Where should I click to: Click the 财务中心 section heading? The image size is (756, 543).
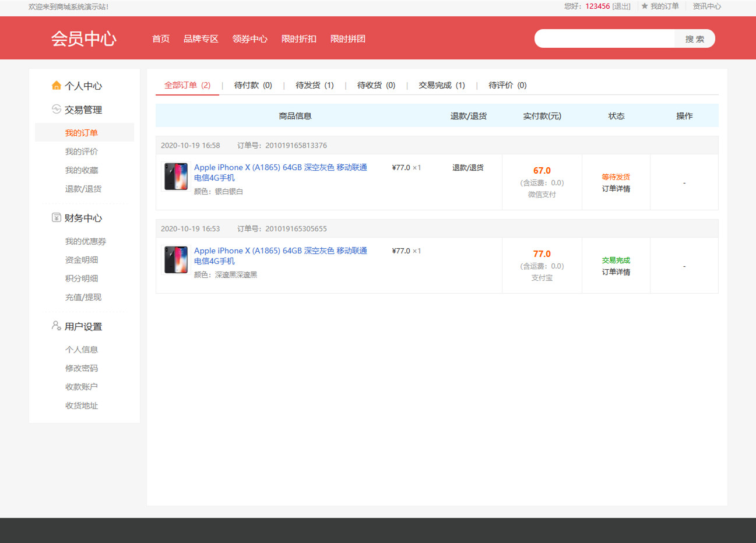(x=83, y=218)
